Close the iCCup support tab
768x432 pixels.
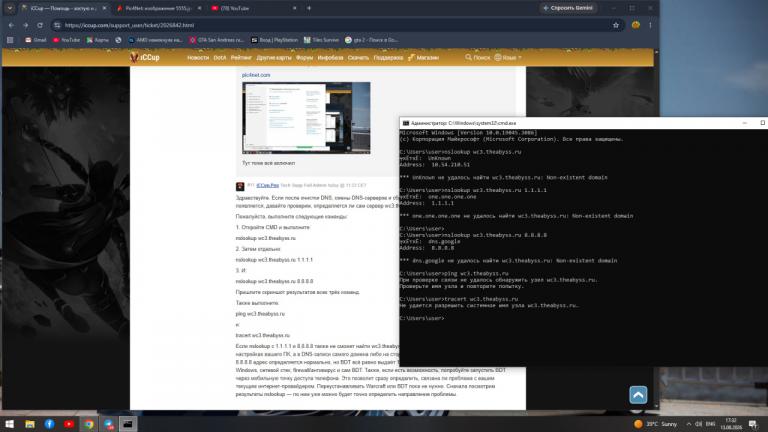click(x=104, y=8)
